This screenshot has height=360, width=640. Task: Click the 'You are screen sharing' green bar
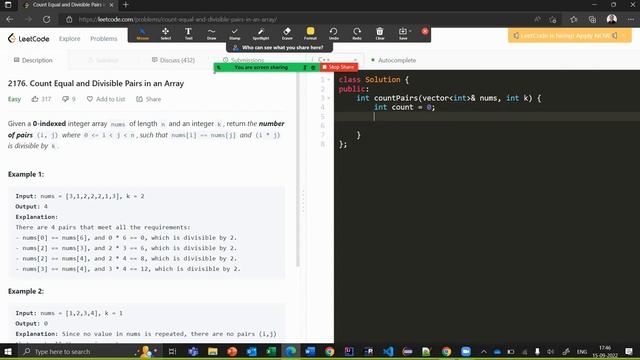(x=261, y=67)
